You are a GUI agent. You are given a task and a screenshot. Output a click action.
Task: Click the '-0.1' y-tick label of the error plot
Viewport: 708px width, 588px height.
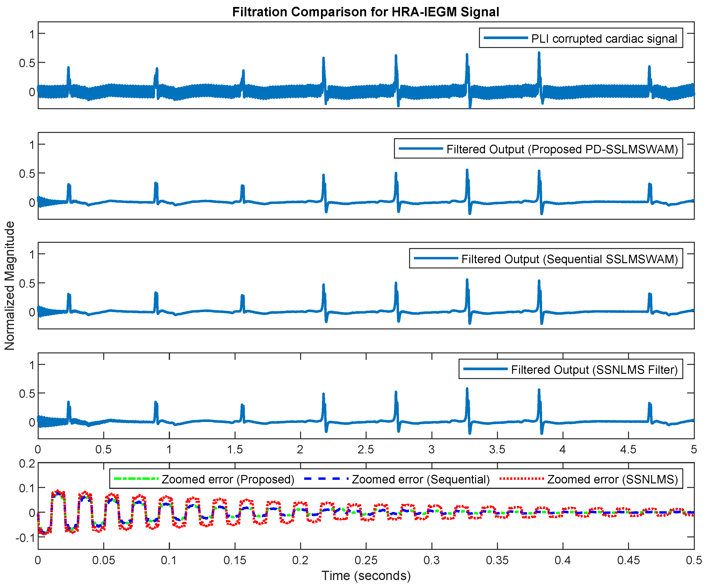click(25, 538)
